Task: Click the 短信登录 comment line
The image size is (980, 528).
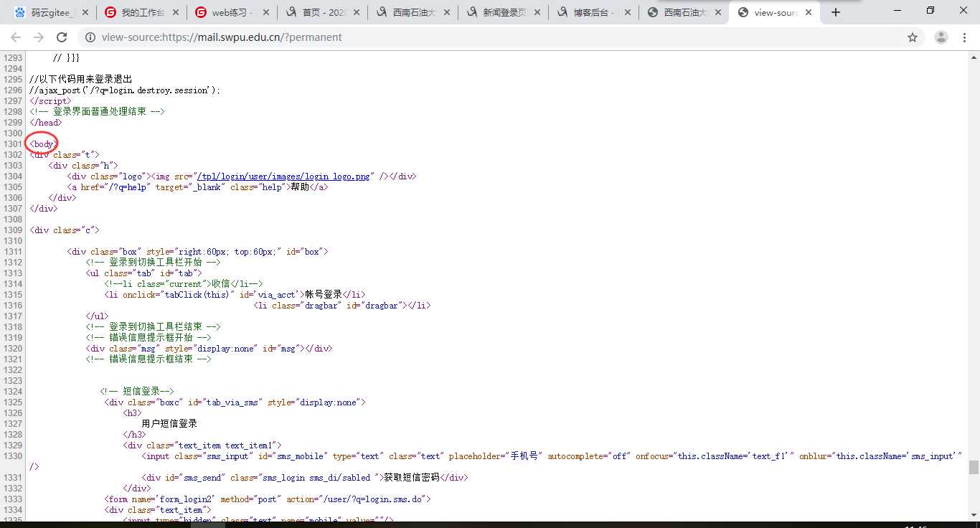Action: point(137,392)
